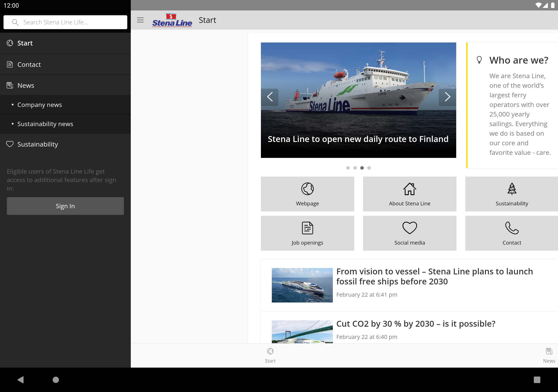Open the Cut CO2 by 30 % article
The height and width of the screenshot is (392, 558).
[x=416, y=324]
